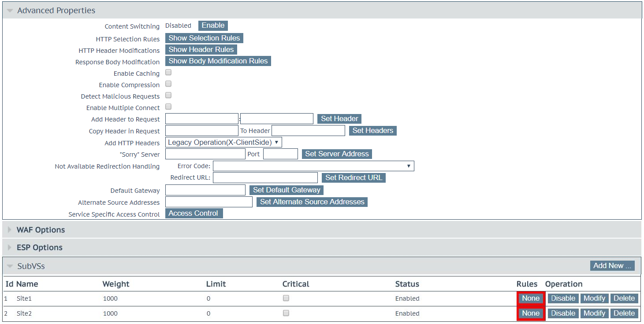
Task: Click the Set Headers button
Action: (x=373, y=130)
